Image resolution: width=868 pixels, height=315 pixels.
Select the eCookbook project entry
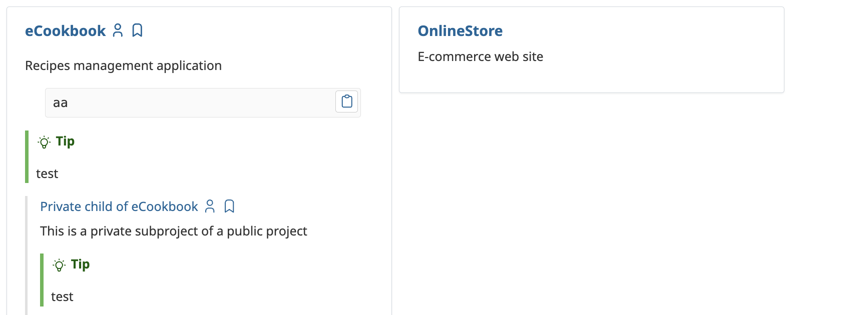pyautogui.click(x=66, y=30)
